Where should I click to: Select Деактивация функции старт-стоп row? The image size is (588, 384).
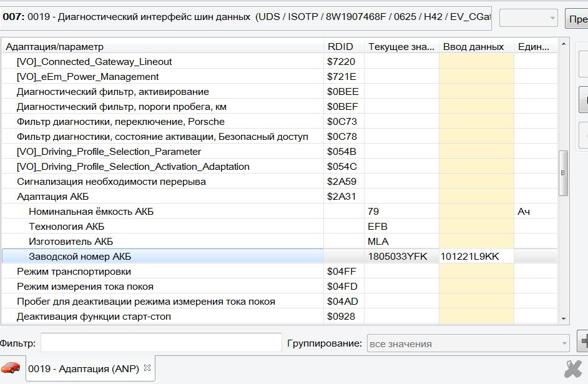coord(94,317)
